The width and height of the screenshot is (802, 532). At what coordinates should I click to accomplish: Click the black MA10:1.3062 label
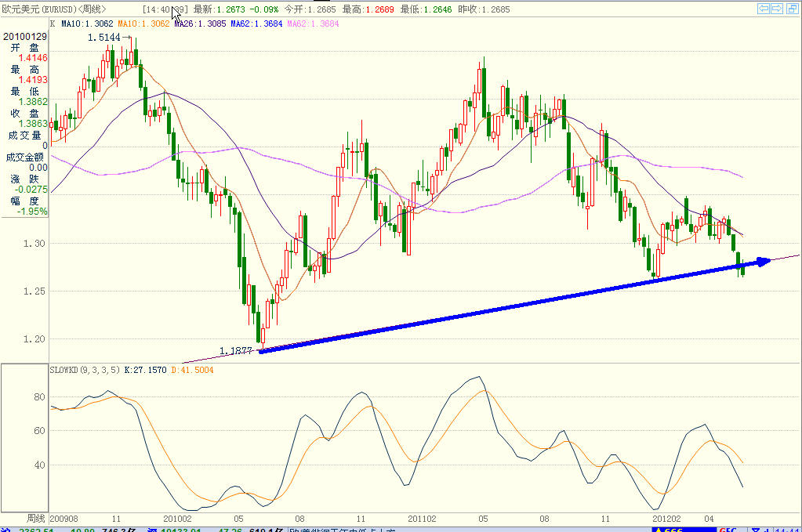click(87, 24)
